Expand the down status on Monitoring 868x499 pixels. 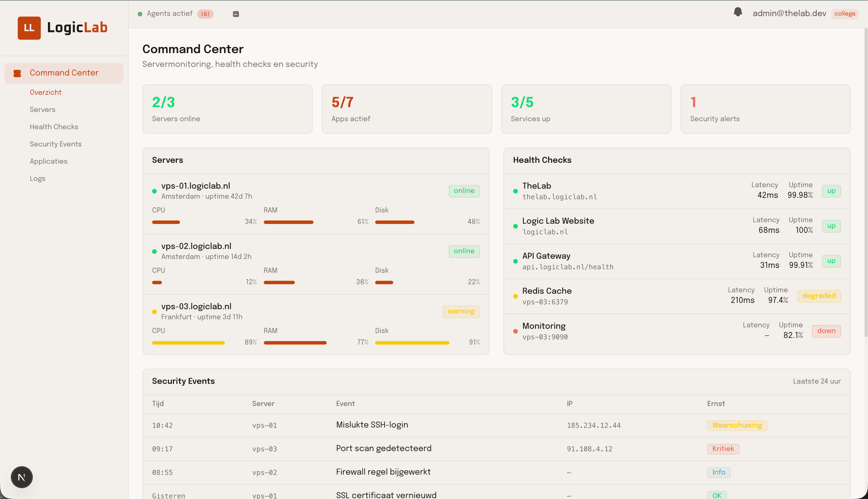coord(826,331)
